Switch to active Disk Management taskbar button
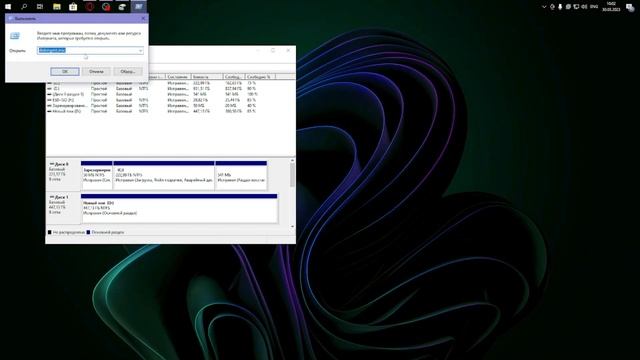The height and width of the screenshot is (360, 640). 139,7
